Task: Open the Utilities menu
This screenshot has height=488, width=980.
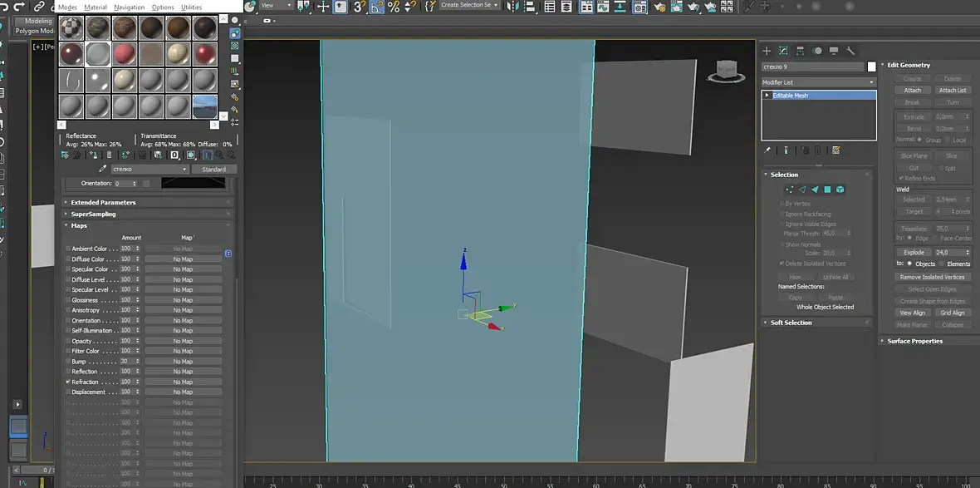Action: tap(191, 7)
